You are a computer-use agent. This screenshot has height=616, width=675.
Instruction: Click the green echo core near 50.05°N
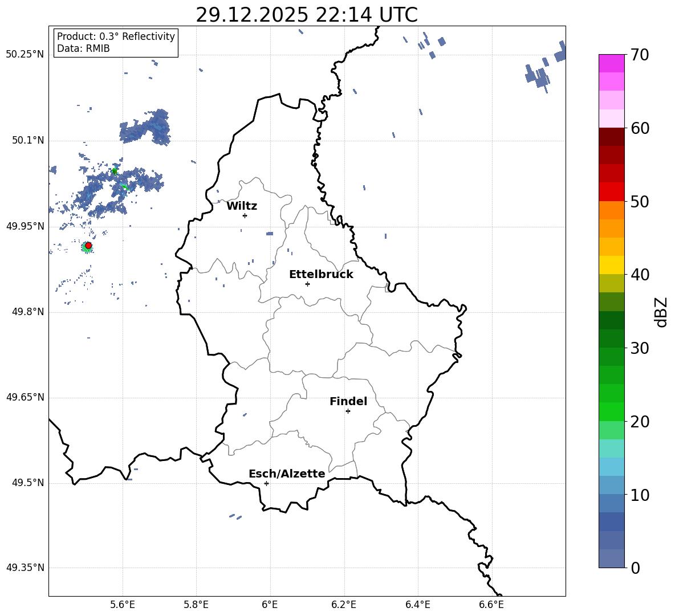(x=115, y=171)
